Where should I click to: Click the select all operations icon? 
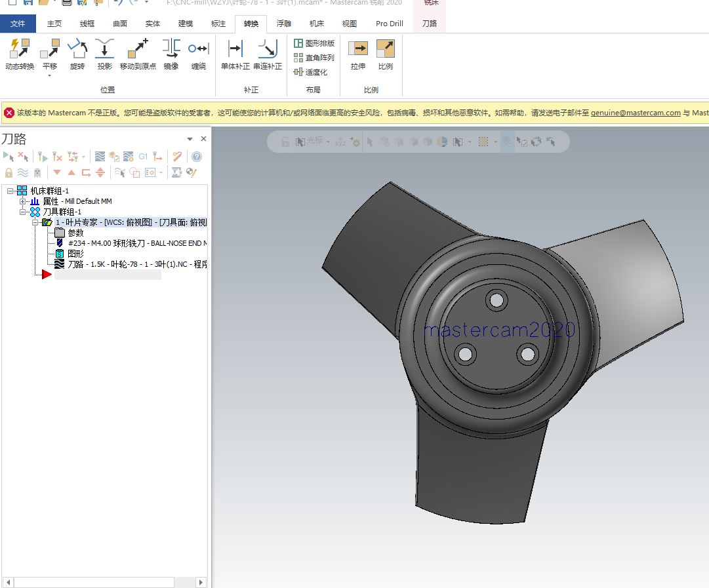tap(8, 157)
